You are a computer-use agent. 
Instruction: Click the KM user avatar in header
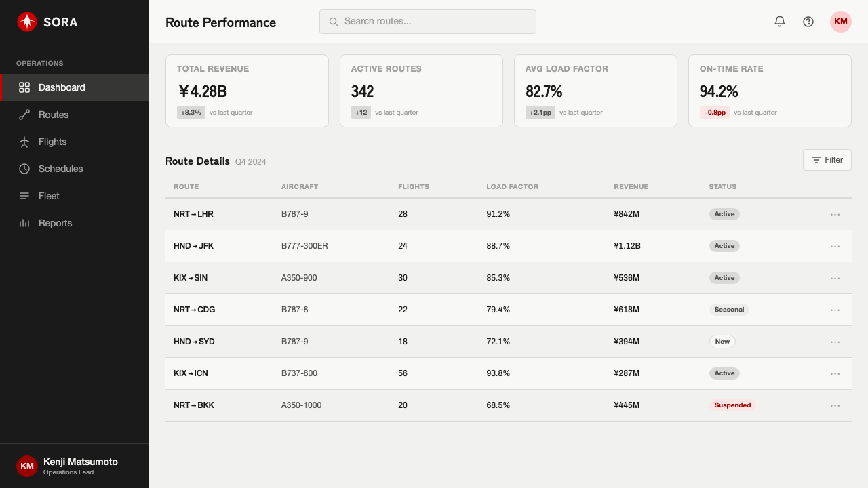pos(841,22)
